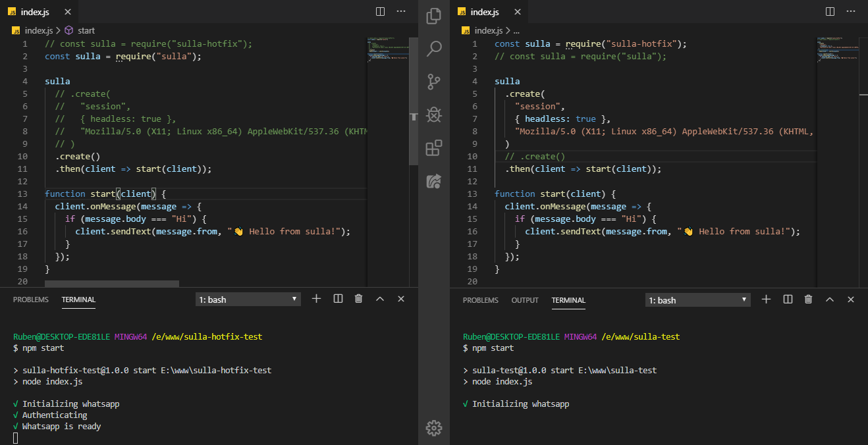Viewport: 868px width, 445px height.
Task: Maximize the right panel with up chevron
Action: click(830, 300)
